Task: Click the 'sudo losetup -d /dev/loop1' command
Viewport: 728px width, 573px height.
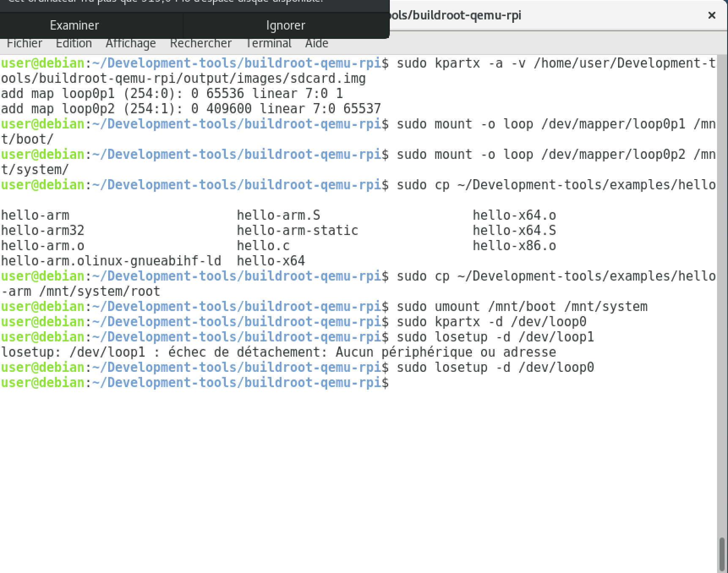Action: click(x=495, y=337)
